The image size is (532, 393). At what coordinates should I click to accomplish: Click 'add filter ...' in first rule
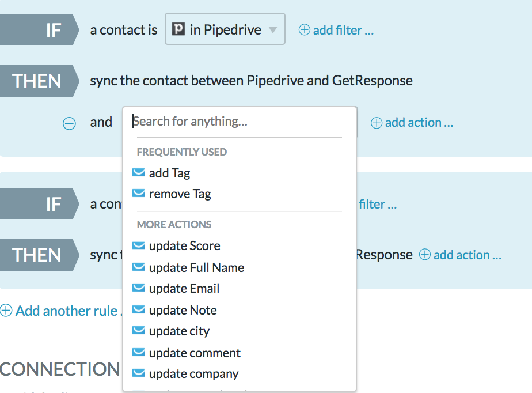click(343, 30)
